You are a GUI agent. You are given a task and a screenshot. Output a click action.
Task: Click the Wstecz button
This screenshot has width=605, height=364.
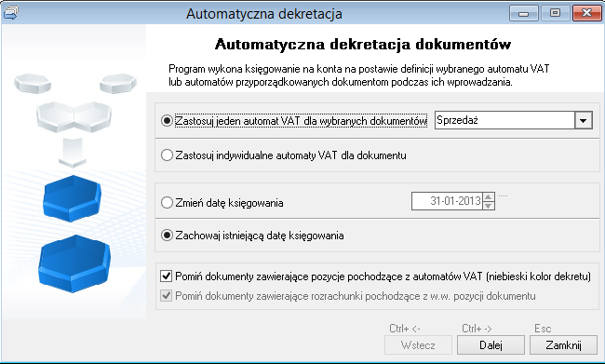tap(418, 344)
